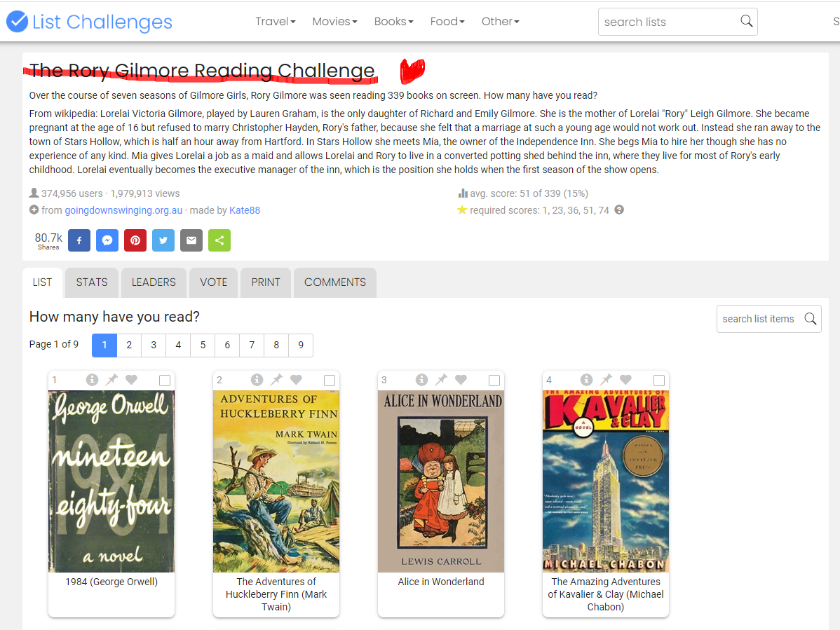This screenshot has height=630, width=840.
Task: Switch to the LEADERS tab
Action: 154,282
